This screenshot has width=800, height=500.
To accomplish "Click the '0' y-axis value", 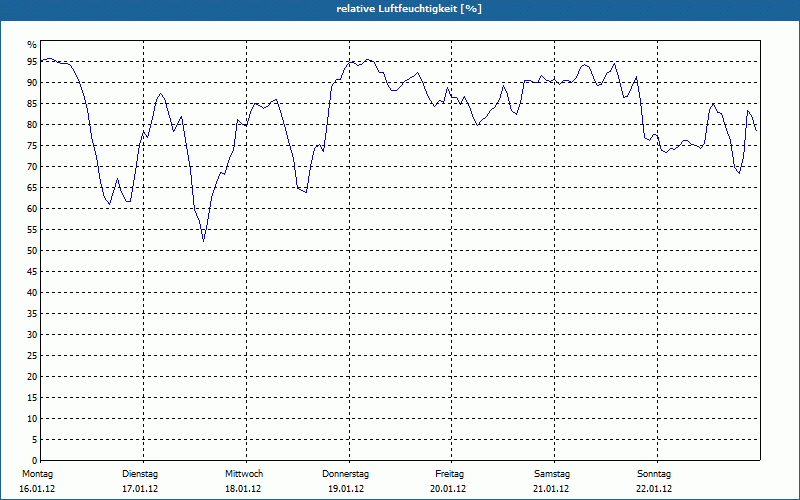I will (35, 461).
